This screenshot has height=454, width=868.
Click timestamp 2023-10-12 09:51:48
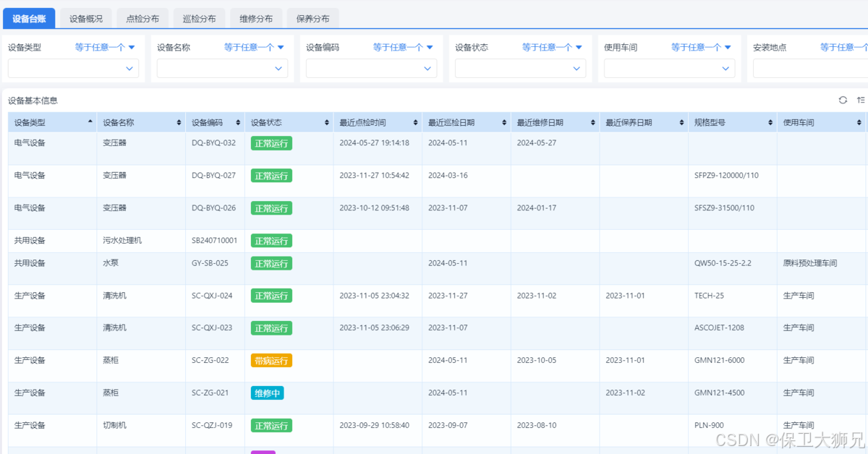pos(374,208)
